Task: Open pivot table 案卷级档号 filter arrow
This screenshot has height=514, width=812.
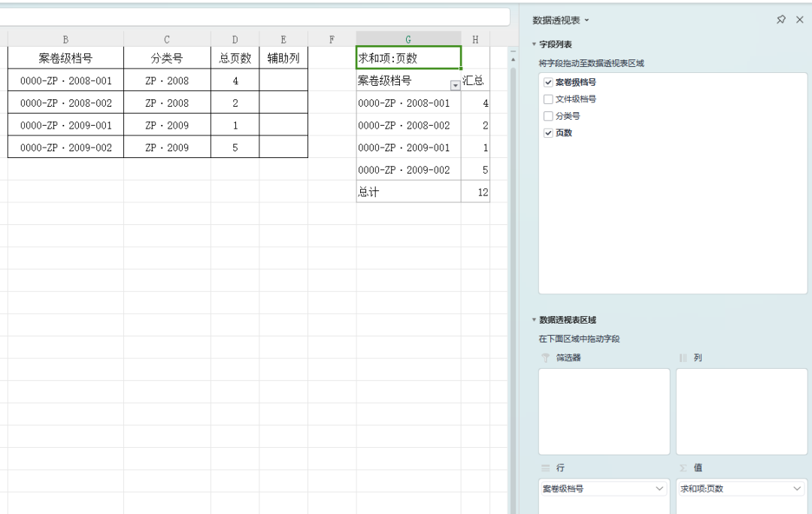Action: 455,86
